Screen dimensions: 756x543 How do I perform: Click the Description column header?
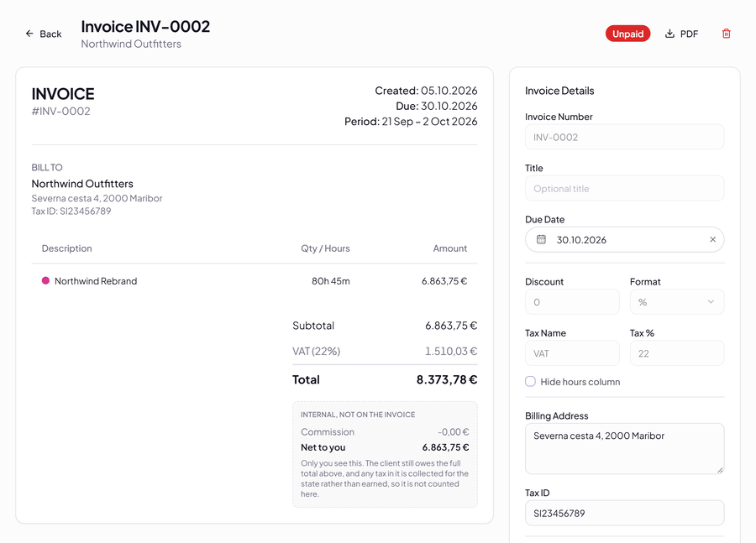click(x=66, y=248)
